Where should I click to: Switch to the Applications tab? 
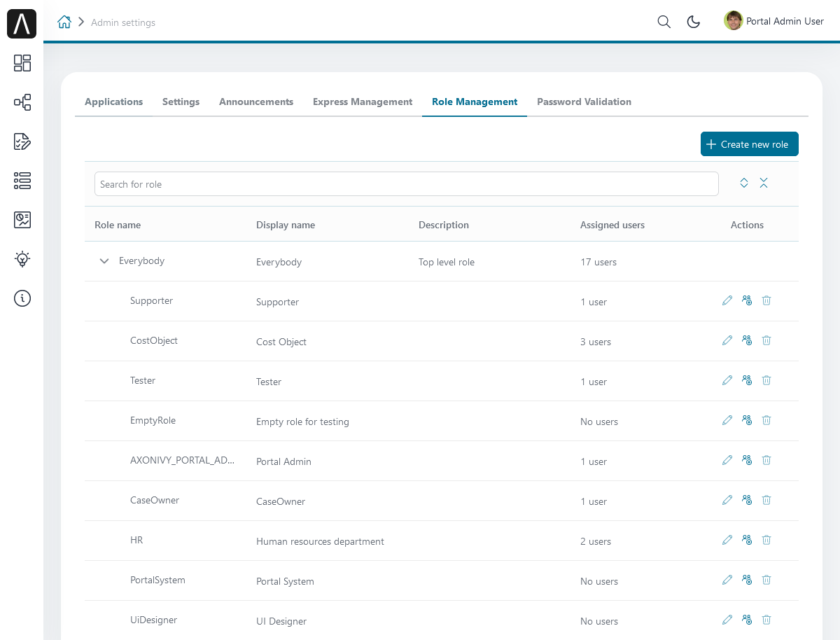click(x=114, y=102)
